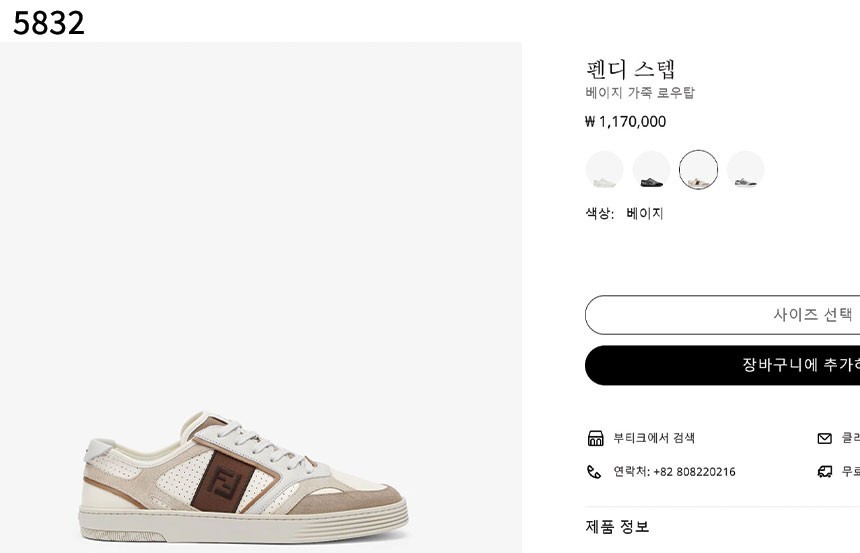Click the contact number +82 808220216
Screen dimensions: 860x553
[674, 472]
